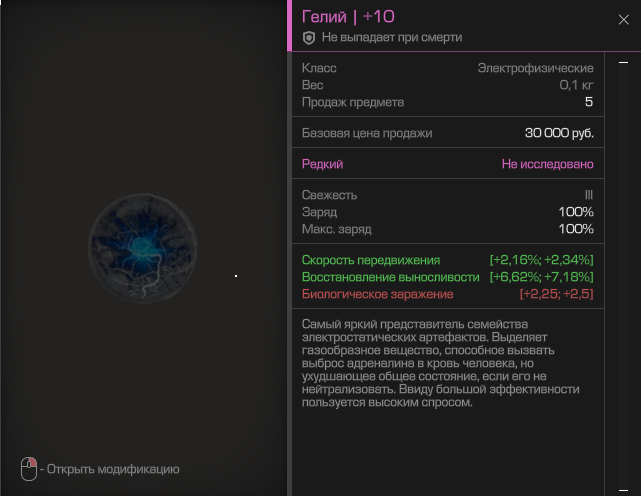Select the Восстановление выносливости stat row
This screenshot has width=641, height=496.
[x=448, y=277]
